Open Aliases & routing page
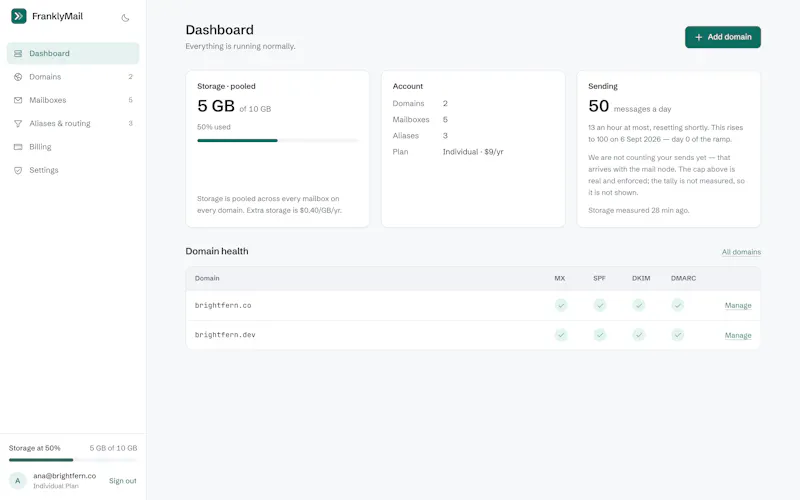The image size is (800, 500). click(73, 123)
